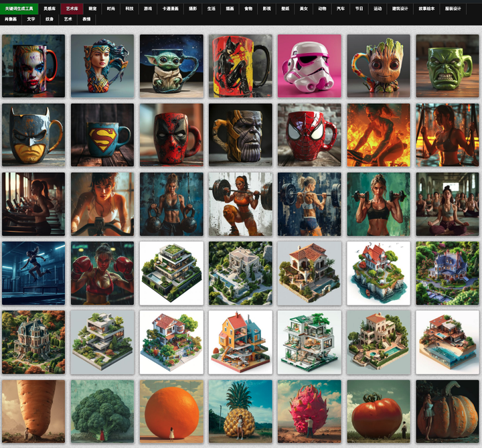Go to the 食物 category
Screen dimensions: 482x448
pos(248,9)
